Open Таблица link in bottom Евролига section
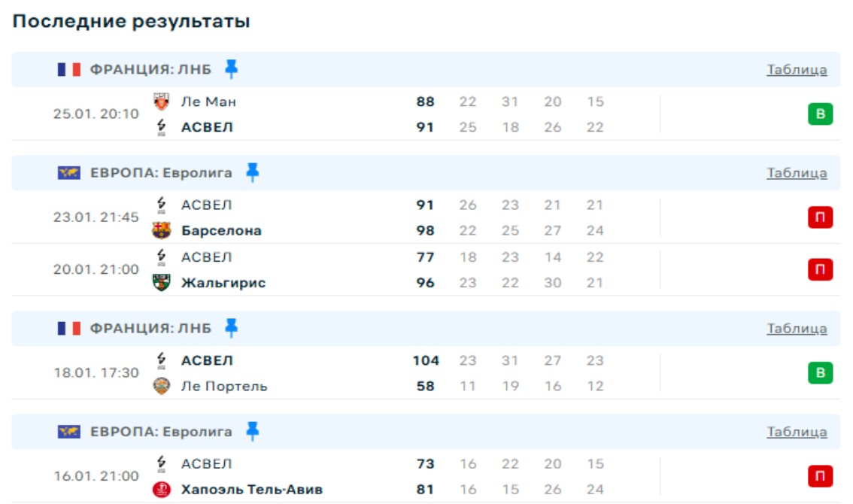 click(x=797, y=432)
